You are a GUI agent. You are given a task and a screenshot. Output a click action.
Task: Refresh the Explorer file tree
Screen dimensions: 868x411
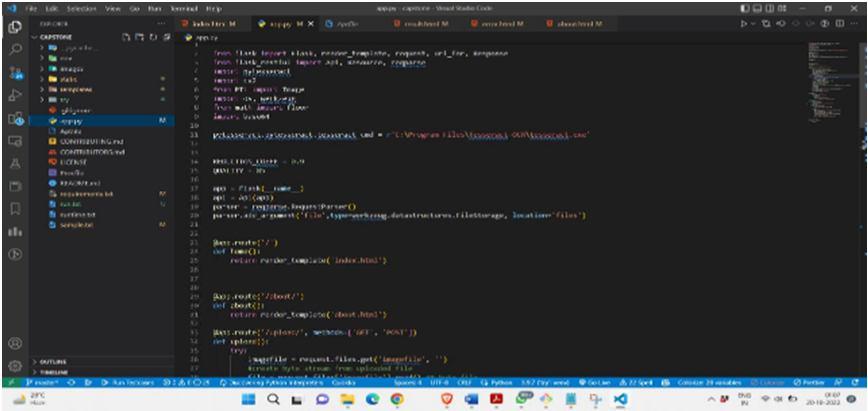153,37
